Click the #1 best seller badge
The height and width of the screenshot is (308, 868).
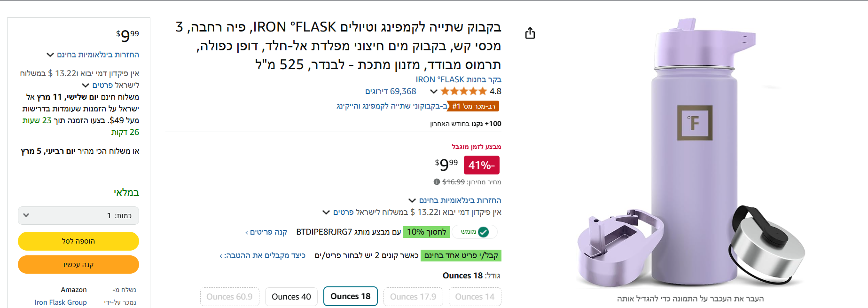tap(473, 106)
